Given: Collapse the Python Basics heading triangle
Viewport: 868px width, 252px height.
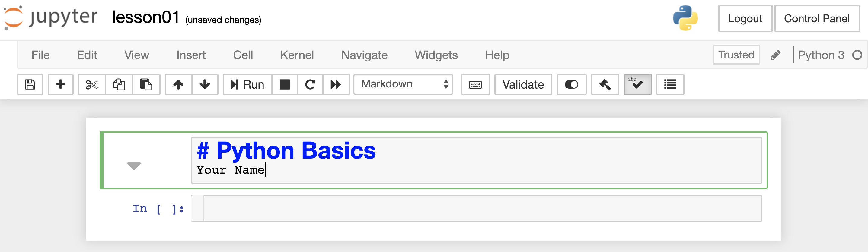Looking at the screenshot, I should coord(134,165).
